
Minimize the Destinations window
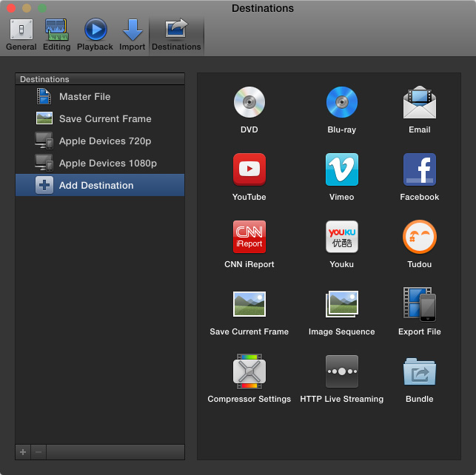pyautogui.click(x=27, y=8)
